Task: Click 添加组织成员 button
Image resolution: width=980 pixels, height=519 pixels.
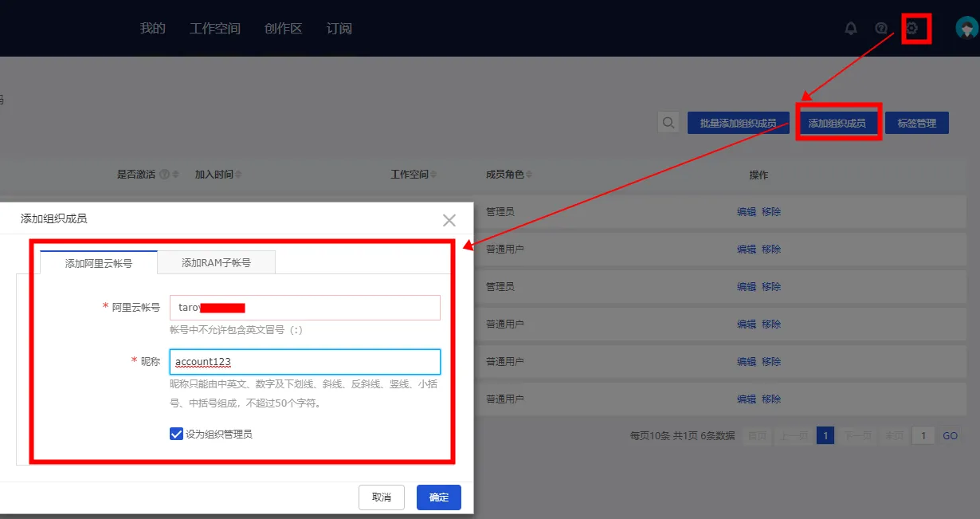Action: [x=837, y=123]
